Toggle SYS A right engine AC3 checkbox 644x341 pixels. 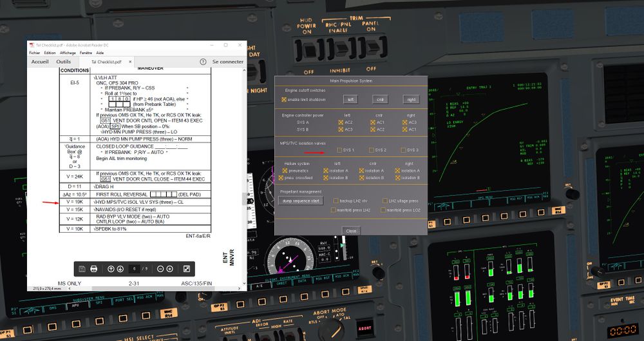tap(404, 122)
